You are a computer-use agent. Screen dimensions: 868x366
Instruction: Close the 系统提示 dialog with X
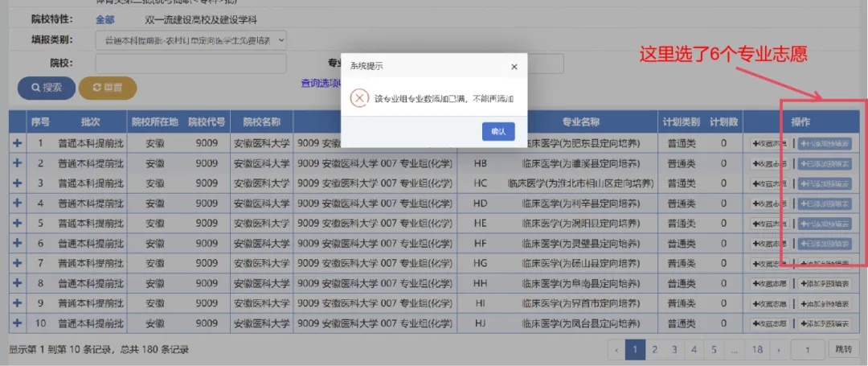(514, 67)
